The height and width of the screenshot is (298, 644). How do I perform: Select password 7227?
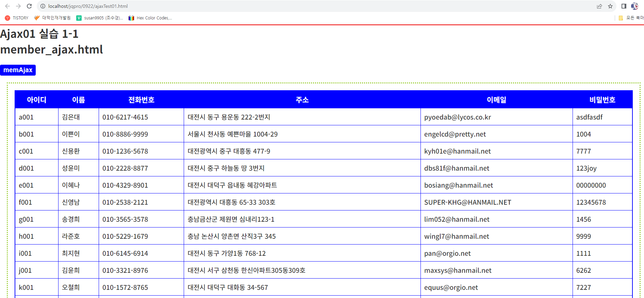coord(583,287)
